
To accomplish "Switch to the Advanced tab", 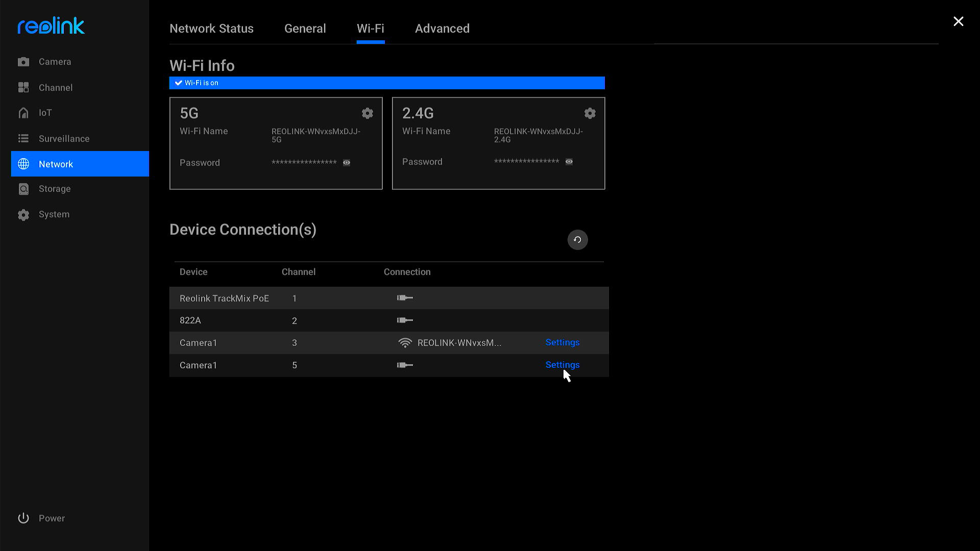I will point(442,29).
